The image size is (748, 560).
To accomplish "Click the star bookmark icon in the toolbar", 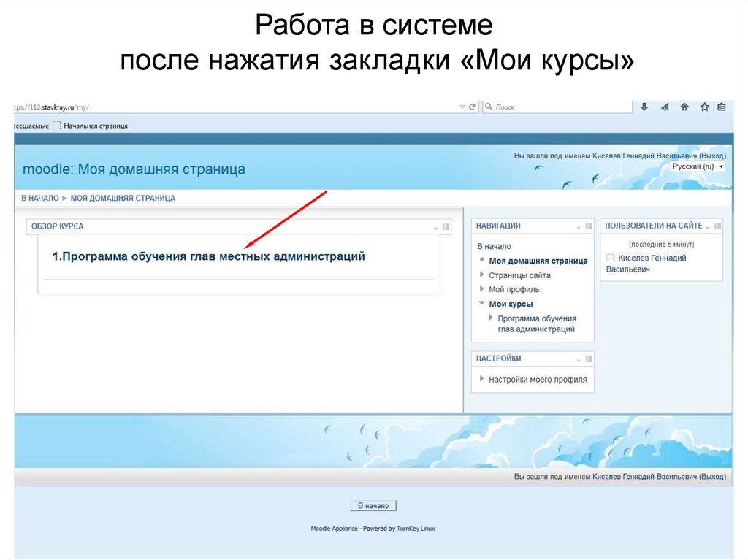I will tap(703, 106).
